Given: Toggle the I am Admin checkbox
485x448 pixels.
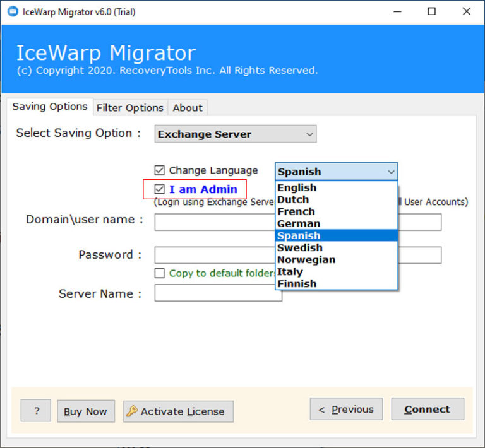Looking at the screenshot, I should pyautogui.click(x=159, y=189).
